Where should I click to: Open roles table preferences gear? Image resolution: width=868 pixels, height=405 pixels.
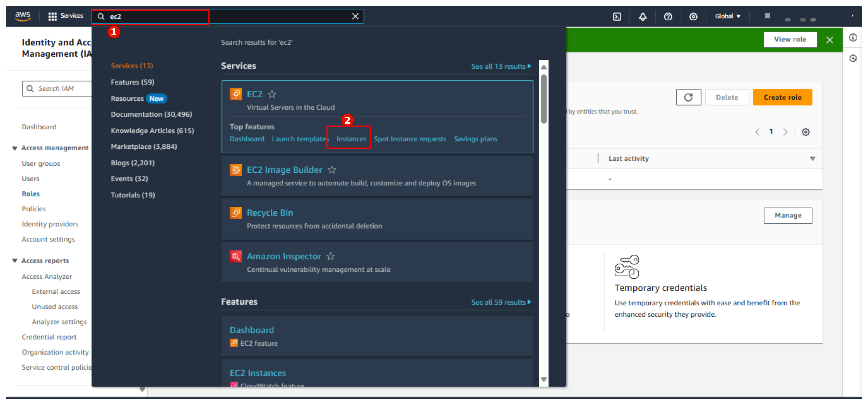805,132
